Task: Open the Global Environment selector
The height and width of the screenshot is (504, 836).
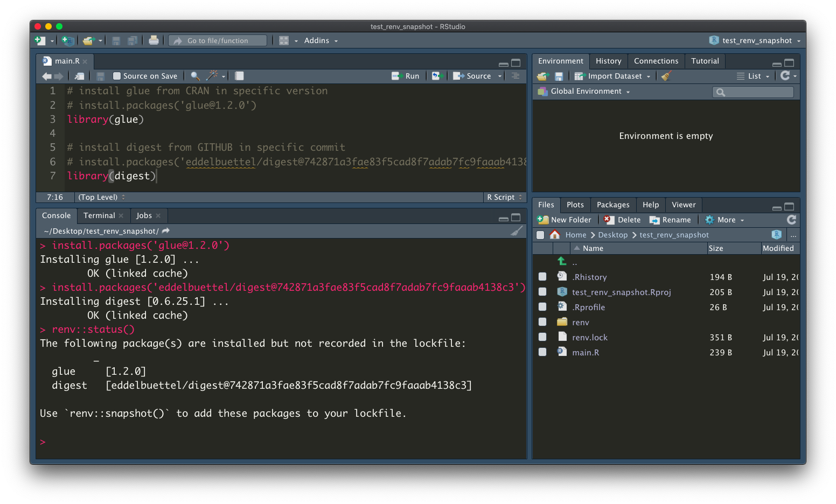Action: pos(584,91)
